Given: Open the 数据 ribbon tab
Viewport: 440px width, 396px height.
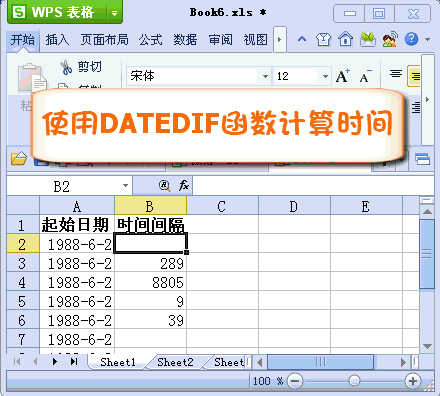Looking at the screenshot, I should 185,40.
